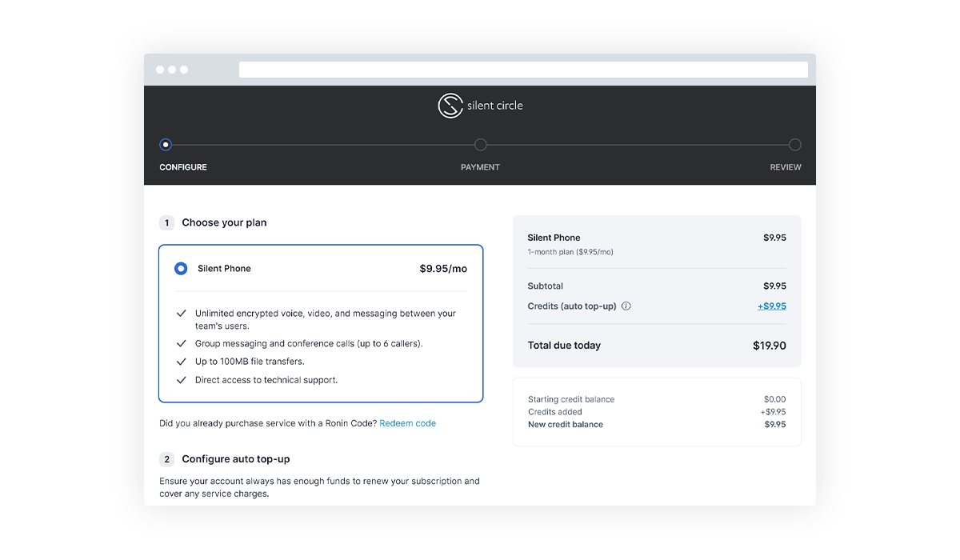Click the 'Group messaging and conference calls' feature
Image resolution: width=960 pixels, height=560 pixels.
tap(309, 344)
